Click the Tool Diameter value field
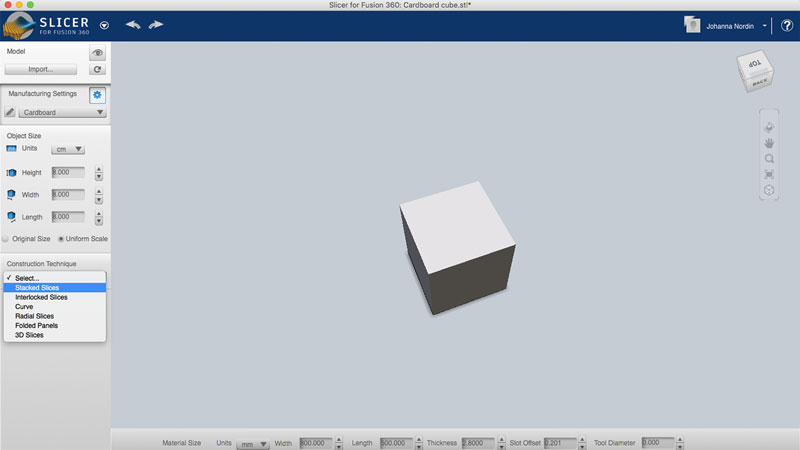The width and height of the screenshot is (800, 450). point(658,443)
